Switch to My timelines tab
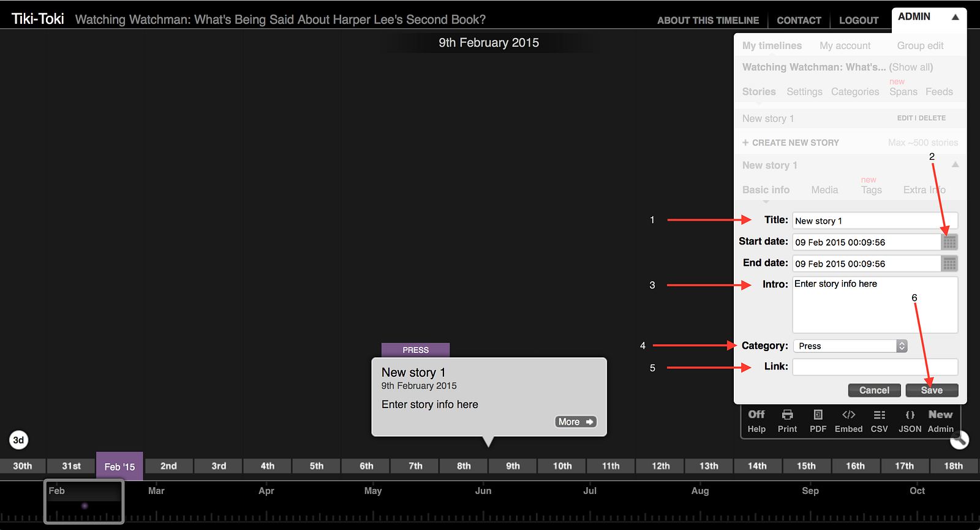This screenshot has height=530, width=980. [772, 45]
